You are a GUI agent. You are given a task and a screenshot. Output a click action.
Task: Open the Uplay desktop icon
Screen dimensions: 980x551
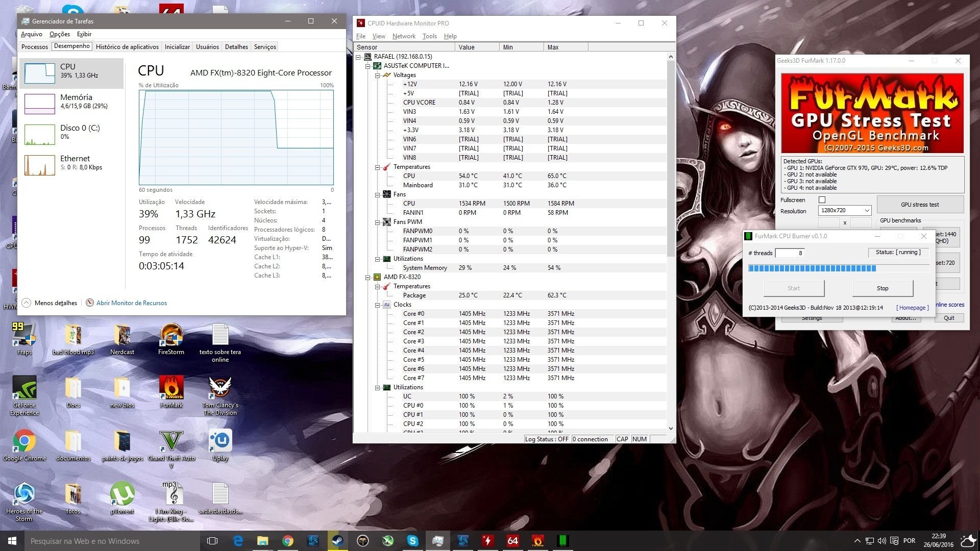[220, 445]
